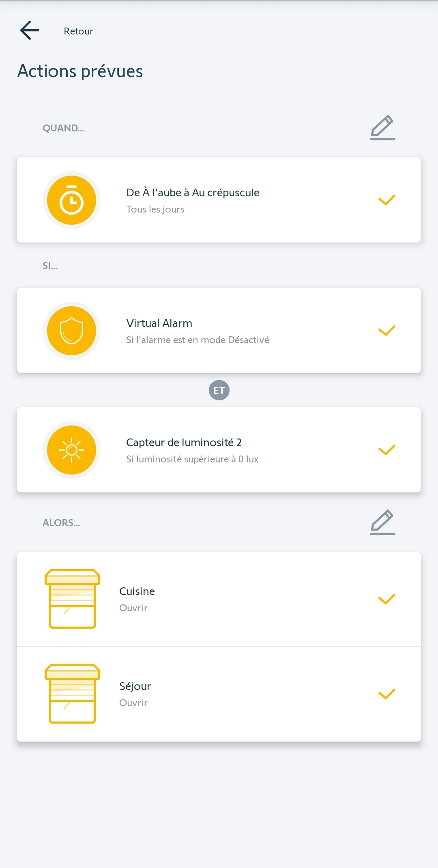Image resolution: width=438 pixels, height=868 pixels.
Task: Tap the ET condition operator badge
Action: [x=219, y=390]
